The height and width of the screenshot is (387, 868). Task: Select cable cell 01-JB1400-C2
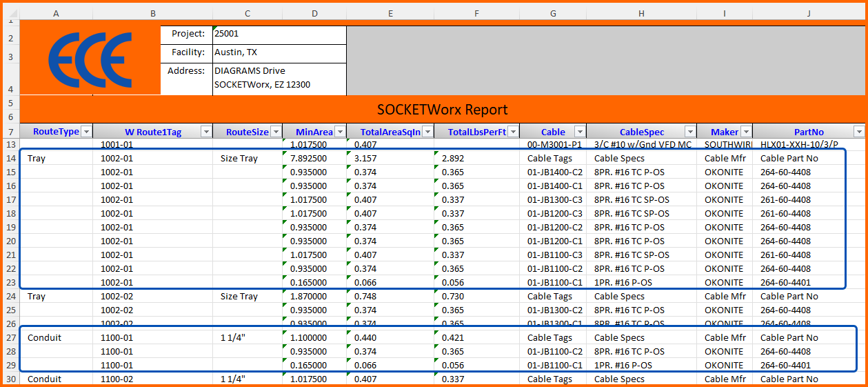click(x=554, y=172)
